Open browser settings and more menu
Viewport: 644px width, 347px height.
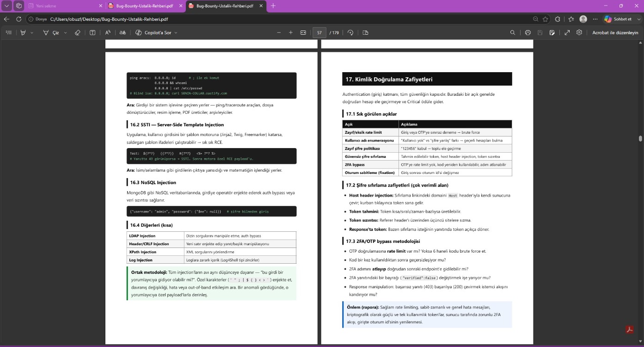595,19
